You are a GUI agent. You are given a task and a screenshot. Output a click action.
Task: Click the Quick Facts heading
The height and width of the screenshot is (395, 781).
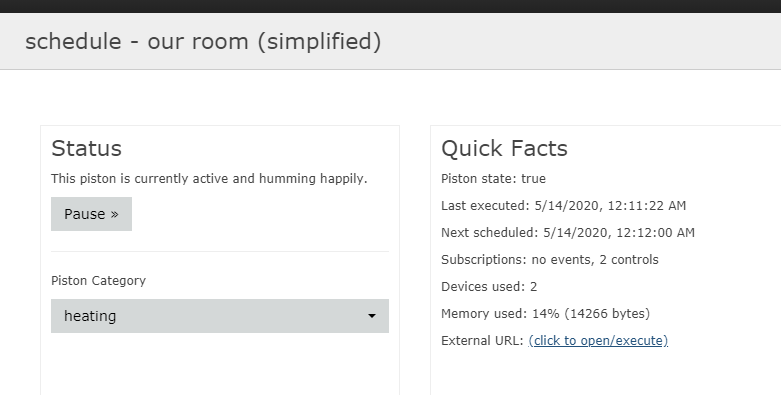point(504,148)
